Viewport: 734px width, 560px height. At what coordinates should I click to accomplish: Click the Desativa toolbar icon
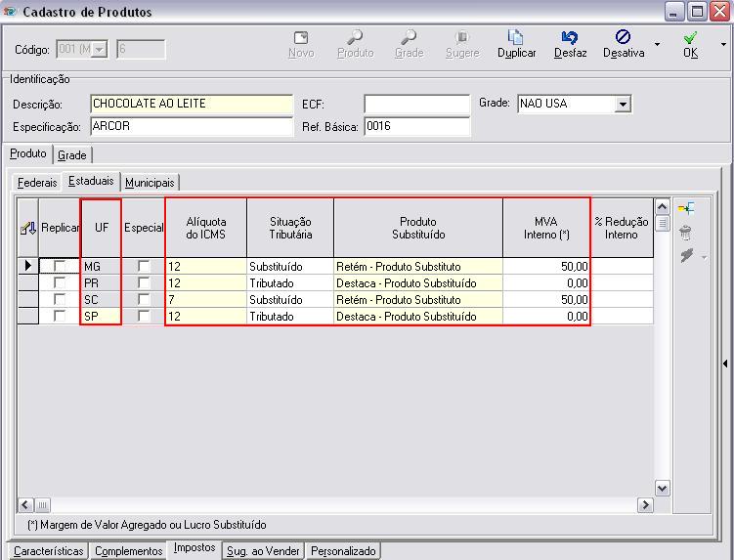pyautogui.click(x=623, y=37)
